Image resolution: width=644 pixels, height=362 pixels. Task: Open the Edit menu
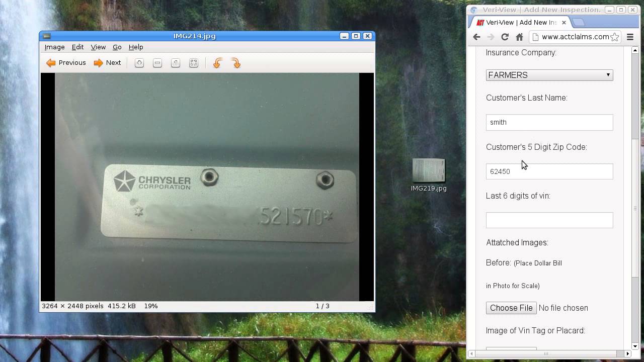(x=77, y=47)
